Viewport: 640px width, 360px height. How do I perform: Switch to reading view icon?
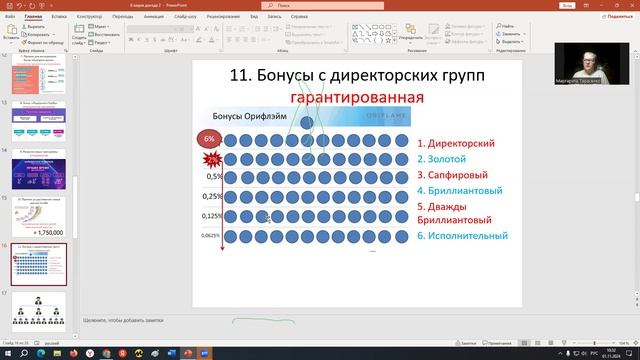click(551, 343)
